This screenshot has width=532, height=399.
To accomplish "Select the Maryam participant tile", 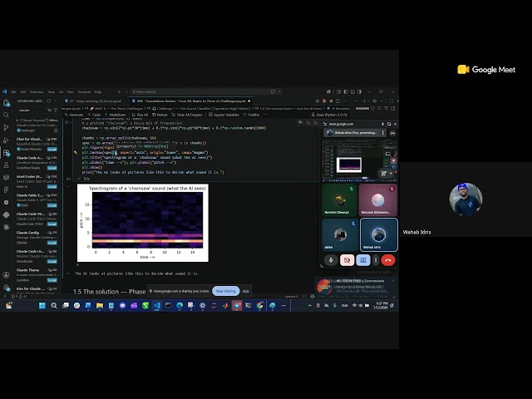I will coord(377,199).
